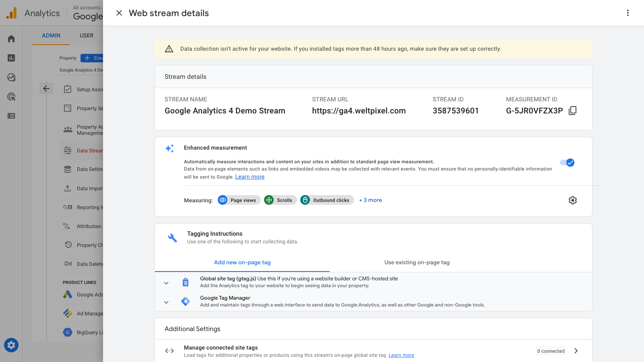
Task: Click the Enhanced measurement sparkle icon
Action: [169, 148]
